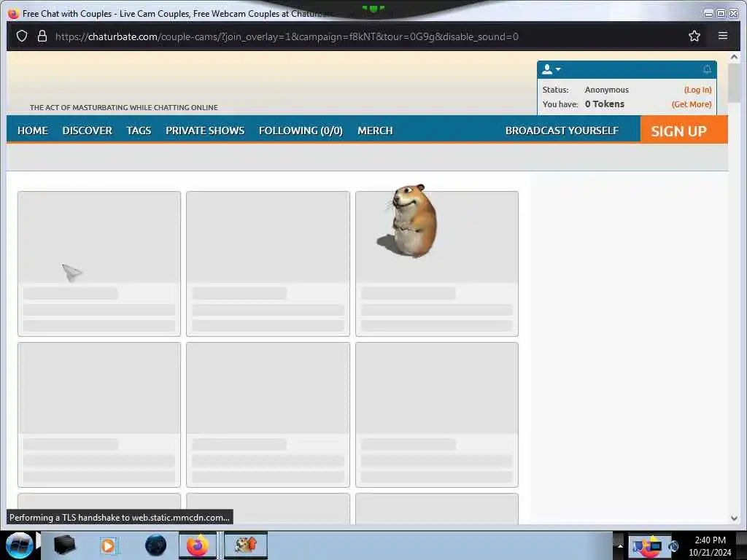Click the BROADCAST YOURSELF link
Viewport: 747px width, 560px height.
click(x=562, y=131)
